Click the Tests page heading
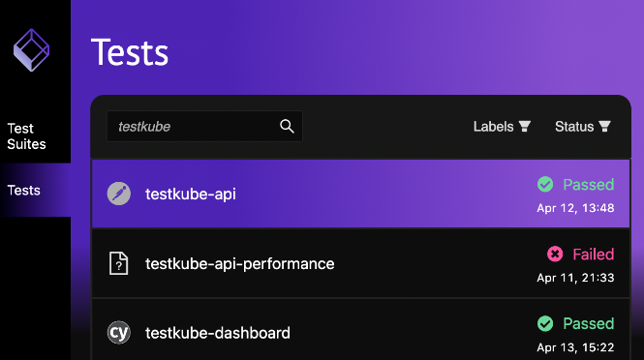 click(130, 52)
